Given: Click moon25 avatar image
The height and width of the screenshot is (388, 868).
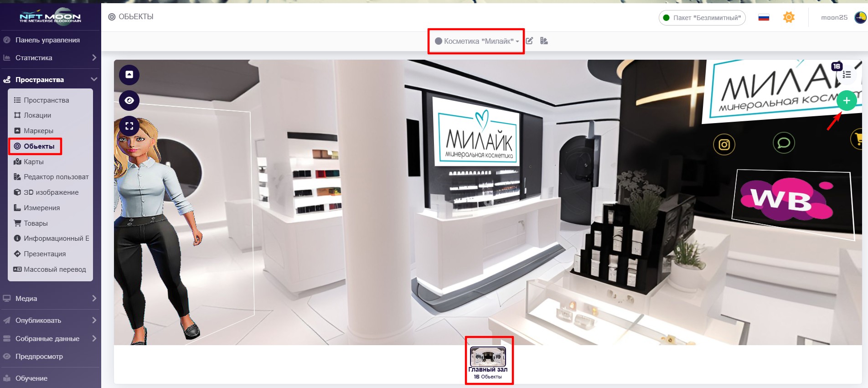Looking at the screenshot, I should [x=860, y=18].
